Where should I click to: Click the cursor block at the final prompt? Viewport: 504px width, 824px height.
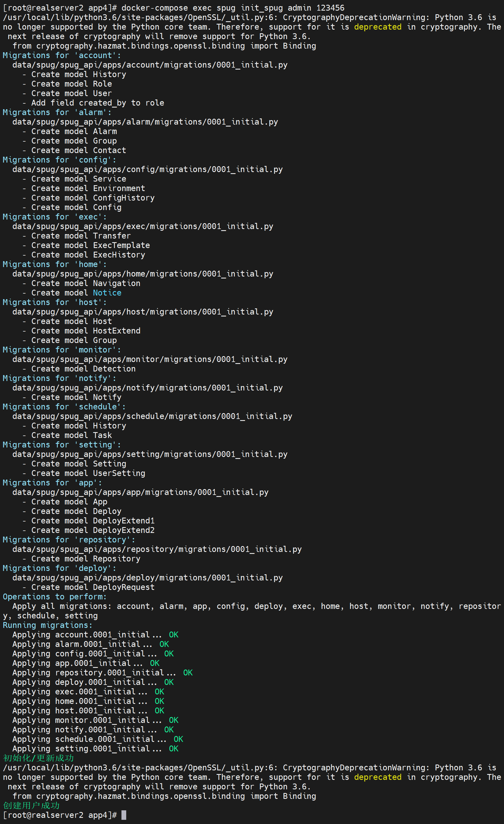[124, 815]
